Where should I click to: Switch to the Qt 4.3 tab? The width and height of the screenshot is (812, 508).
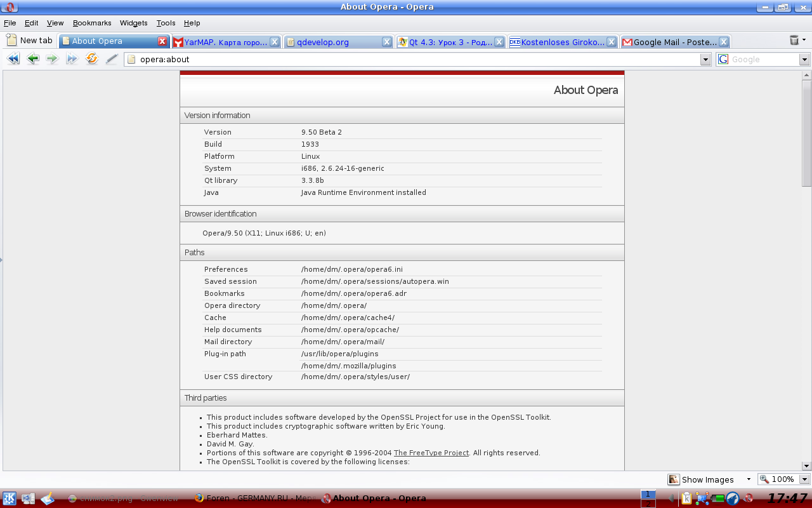(x=450, y=42)
